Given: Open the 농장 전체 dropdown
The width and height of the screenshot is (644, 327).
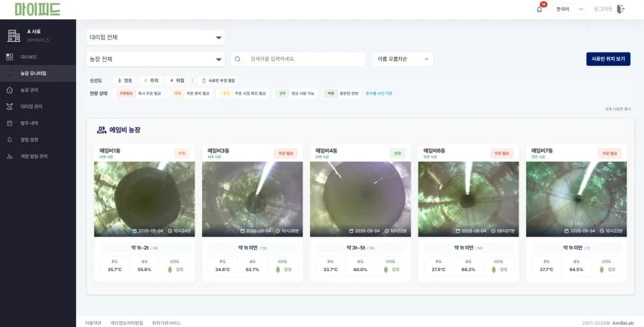Looking at the screenshot, I should 155,59.
